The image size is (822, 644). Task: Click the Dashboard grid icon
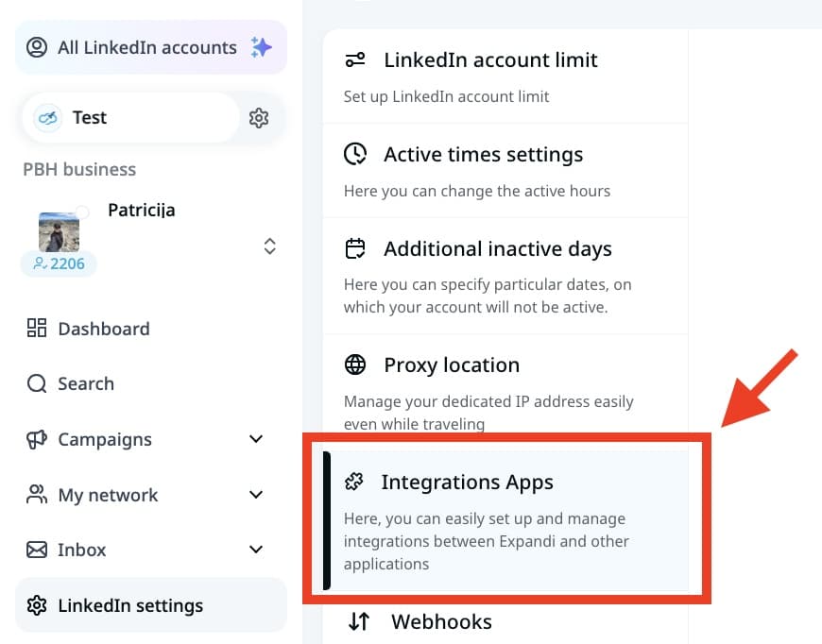coord(37,328)
